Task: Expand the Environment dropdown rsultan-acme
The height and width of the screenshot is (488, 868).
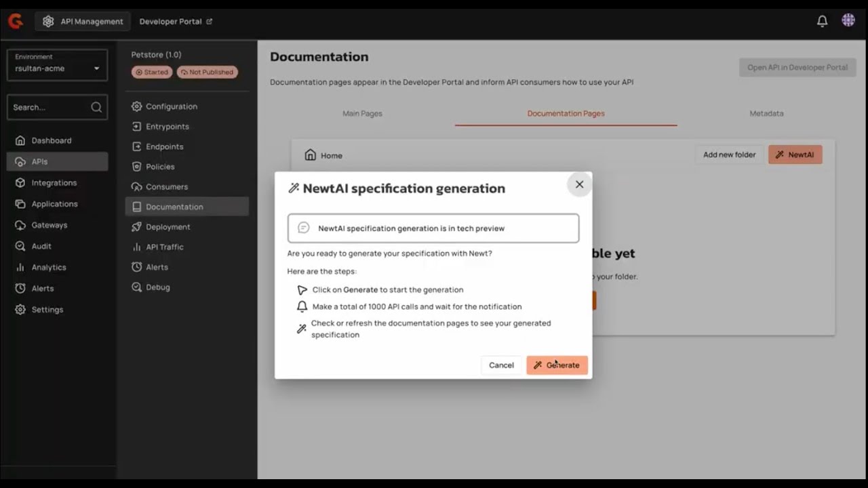Action: [x=57, y=68]
